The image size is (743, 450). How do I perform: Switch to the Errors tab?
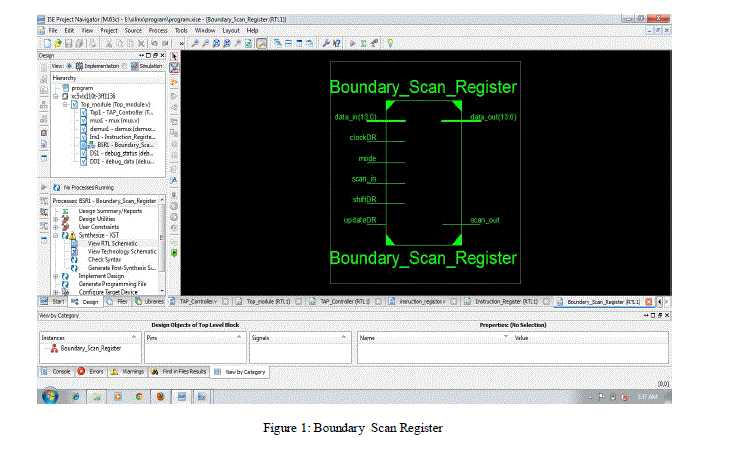(90, 371)
